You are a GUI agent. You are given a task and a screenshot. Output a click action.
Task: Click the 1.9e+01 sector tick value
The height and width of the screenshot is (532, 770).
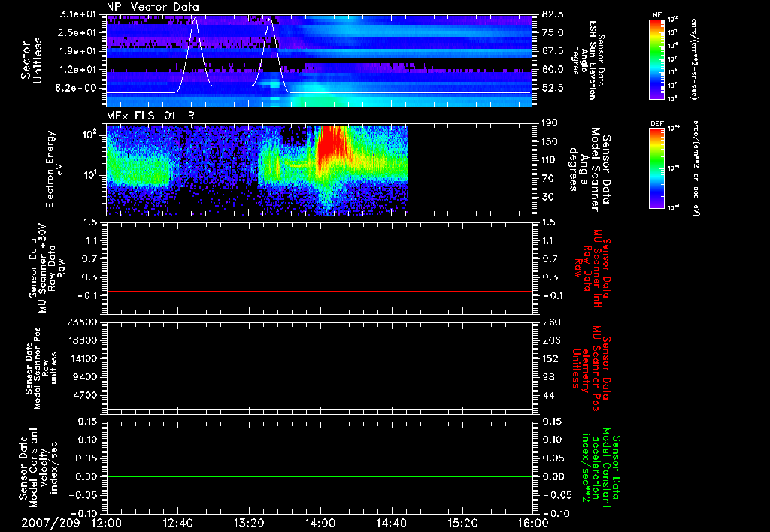click(x=78, y=51)
